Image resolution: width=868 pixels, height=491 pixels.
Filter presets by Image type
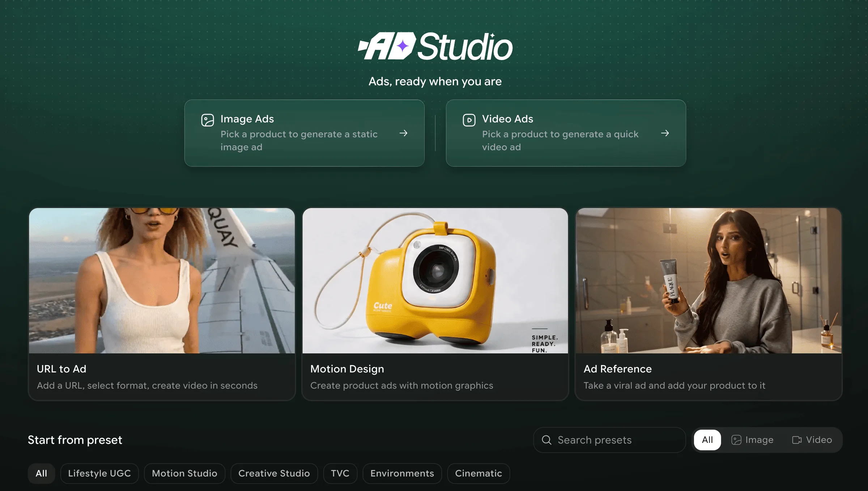(x=752, y=440)
